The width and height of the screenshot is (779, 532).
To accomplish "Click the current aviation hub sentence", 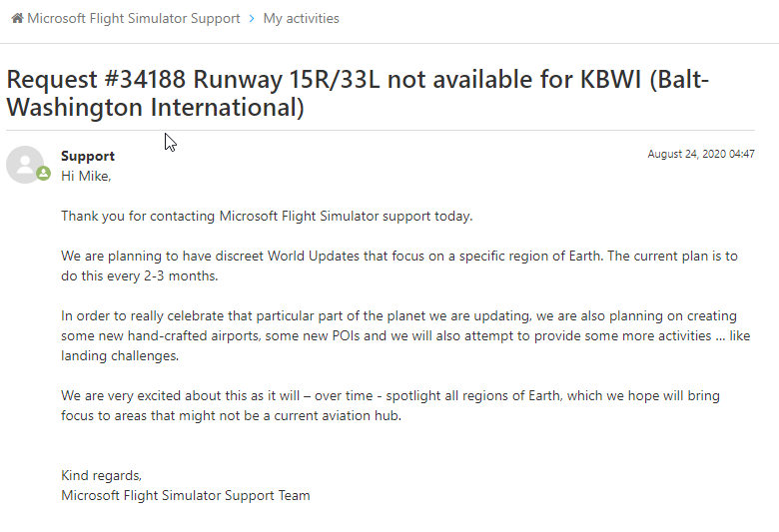I will pos(231,416).
